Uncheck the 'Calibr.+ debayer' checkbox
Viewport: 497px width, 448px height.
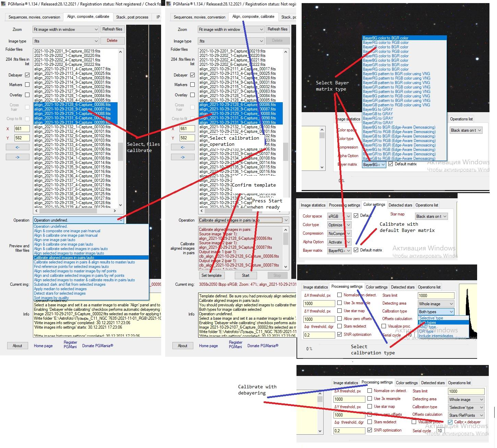(450, 422)
